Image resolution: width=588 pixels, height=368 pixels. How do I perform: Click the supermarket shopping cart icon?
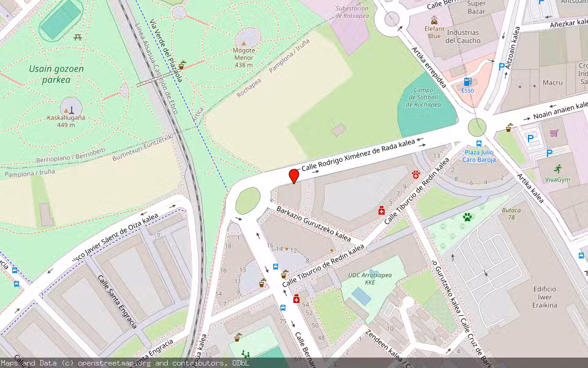pos(553,132)
